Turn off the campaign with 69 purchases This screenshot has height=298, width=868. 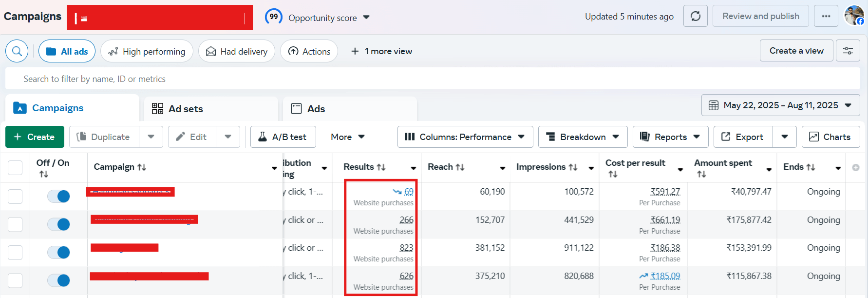pos(59,196)
